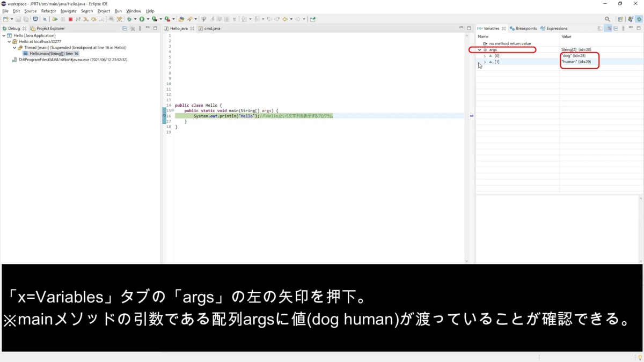Image resolution: width=644 pixels, height=362 pixels.
Task: Open the Debug view menu
Action: pos(140,28)
